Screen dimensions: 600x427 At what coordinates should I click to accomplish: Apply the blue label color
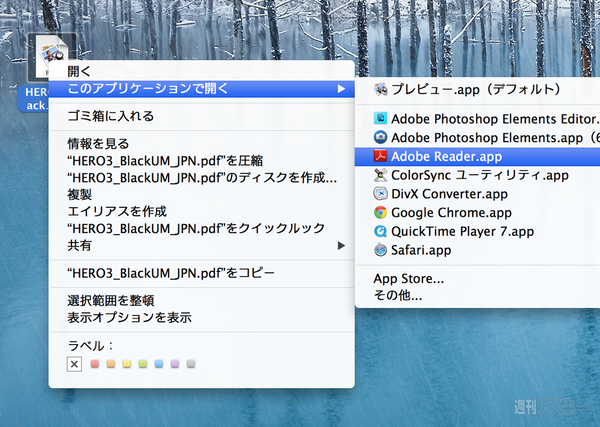click(x=159, y=363)
